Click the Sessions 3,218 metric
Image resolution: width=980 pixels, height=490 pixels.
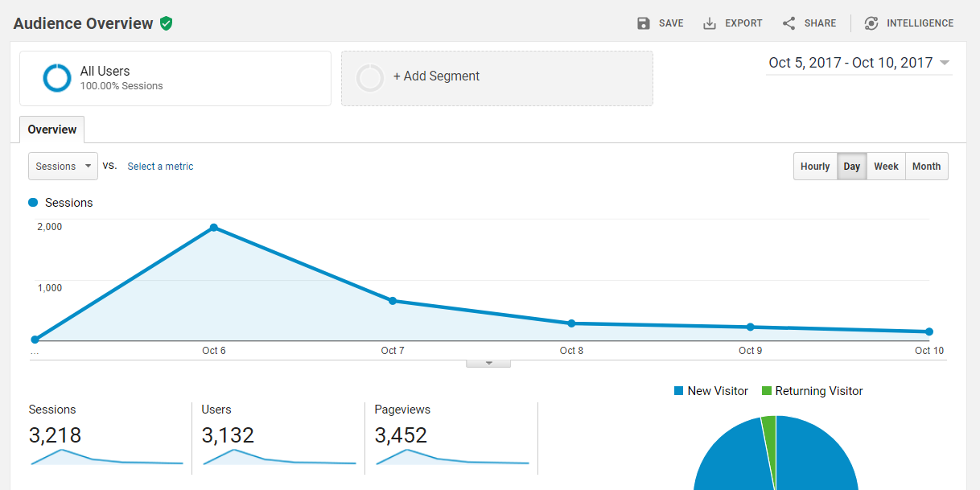pos(55,435)
